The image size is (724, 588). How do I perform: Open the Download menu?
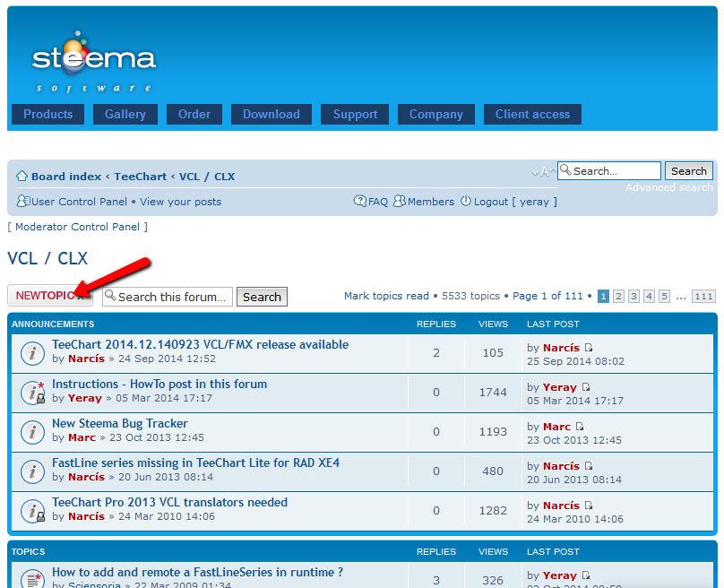pos(271,114)
